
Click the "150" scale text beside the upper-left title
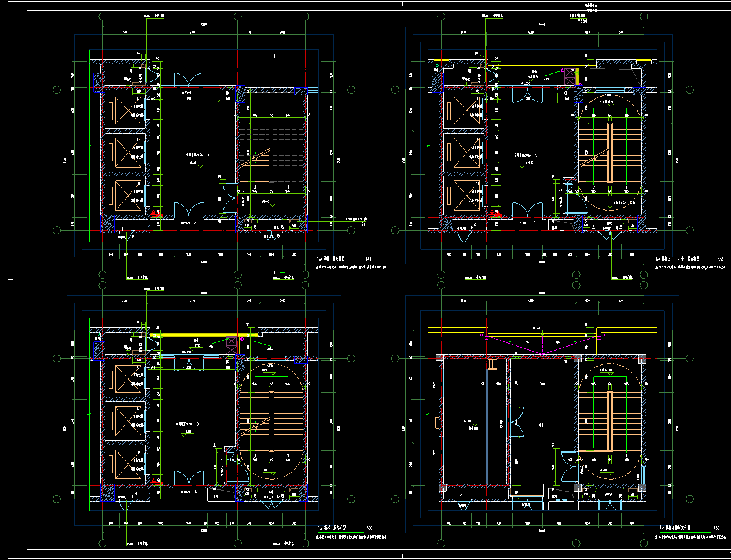click(369, 260)
